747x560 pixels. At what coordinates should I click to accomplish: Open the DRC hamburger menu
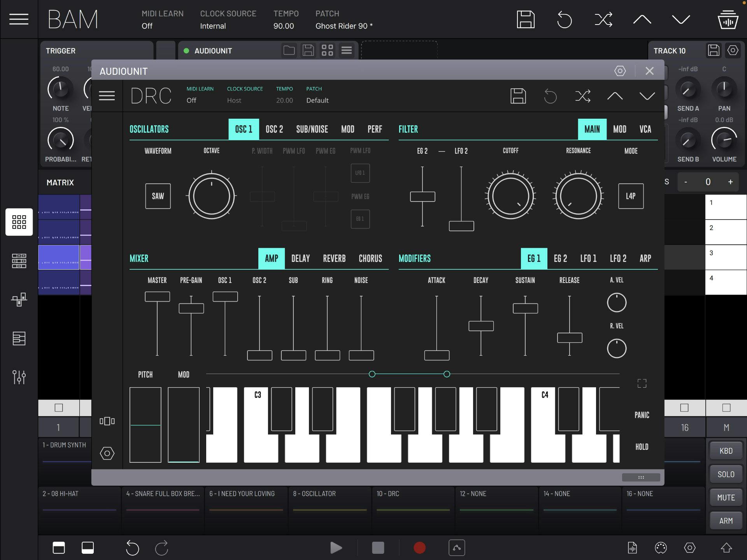[107, 96]
